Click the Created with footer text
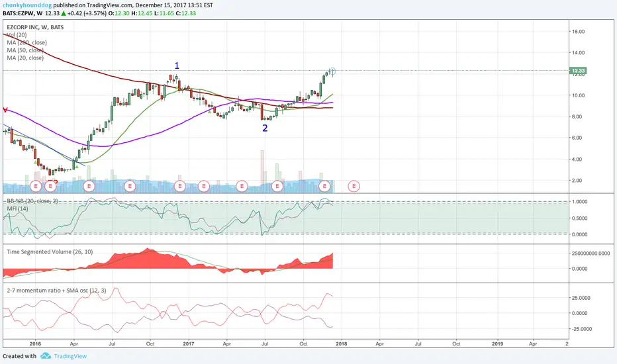 click(19, 356)
